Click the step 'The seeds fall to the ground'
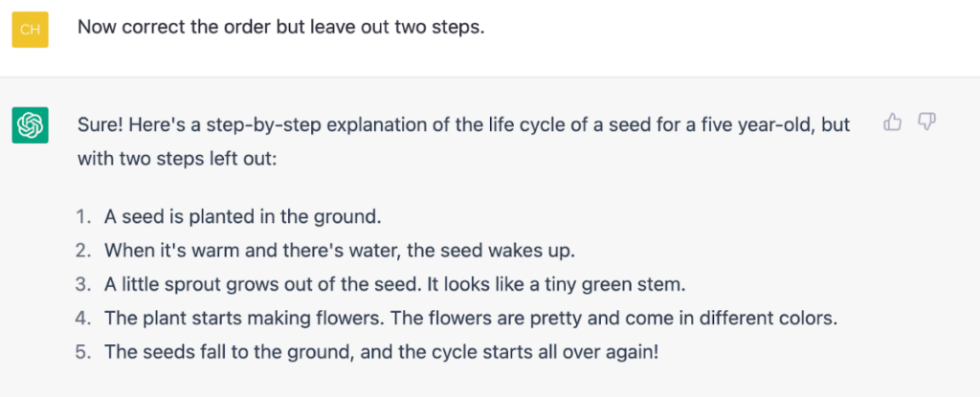This screenshot has height=397, width=980. click(381, 352)
